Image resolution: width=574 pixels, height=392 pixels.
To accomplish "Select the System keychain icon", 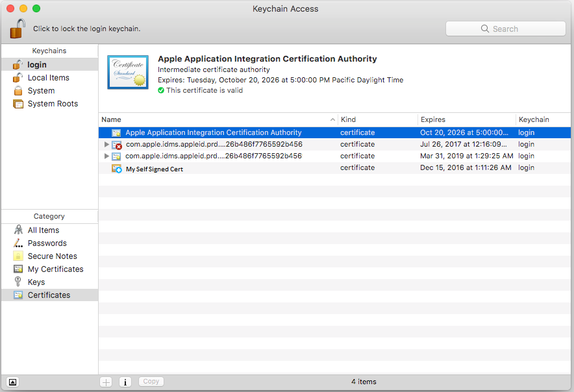I will [18, 91].
